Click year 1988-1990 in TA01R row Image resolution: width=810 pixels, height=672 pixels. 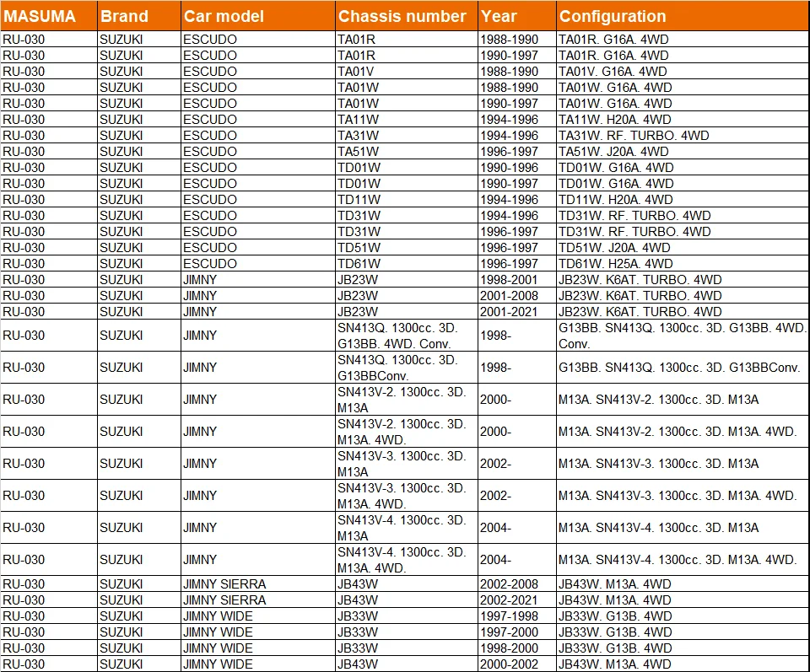pos(517,40)
